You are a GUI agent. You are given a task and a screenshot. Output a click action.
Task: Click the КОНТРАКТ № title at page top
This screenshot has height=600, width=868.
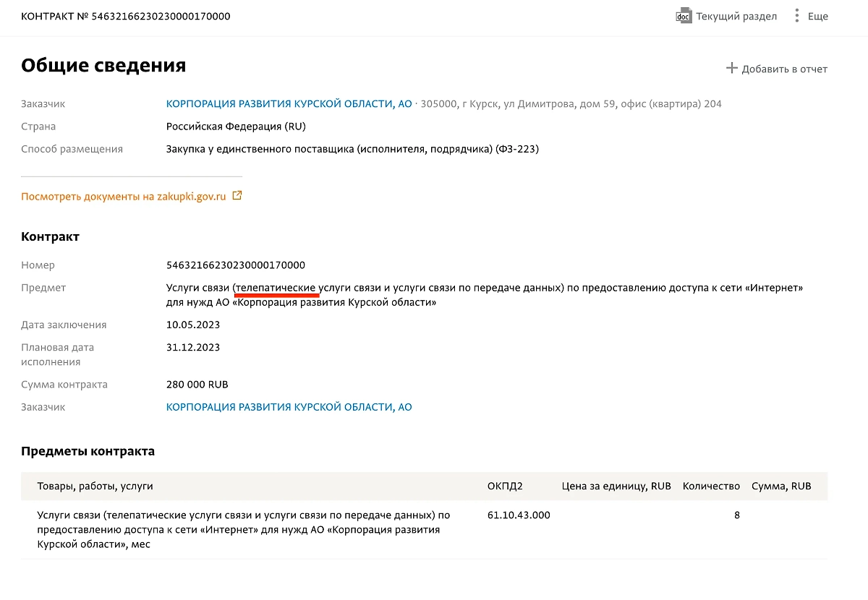point(126,16)
